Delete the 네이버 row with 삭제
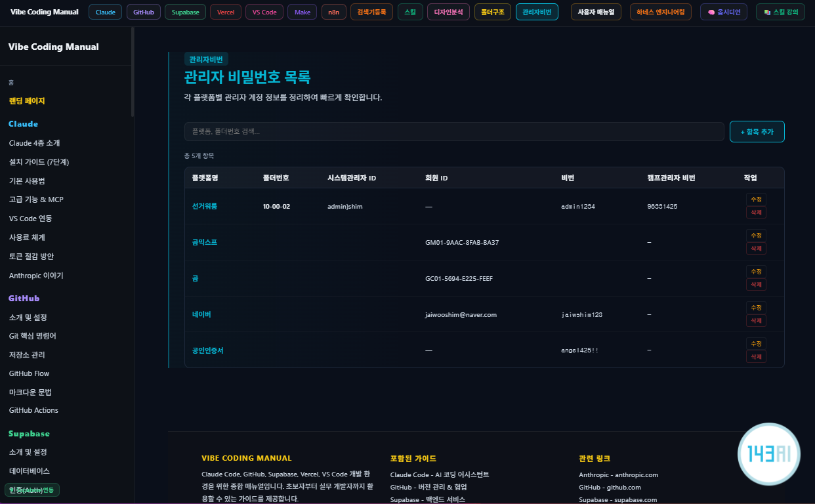This screenshot has height=504, width=815. pyautogui.click(x=756, y=321)
